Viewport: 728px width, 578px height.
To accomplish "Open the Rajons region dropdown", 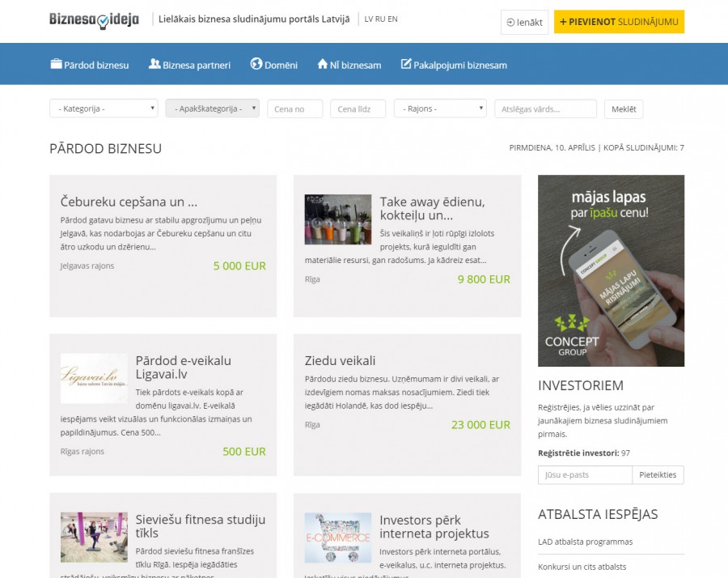I will (x=440, y=108).
